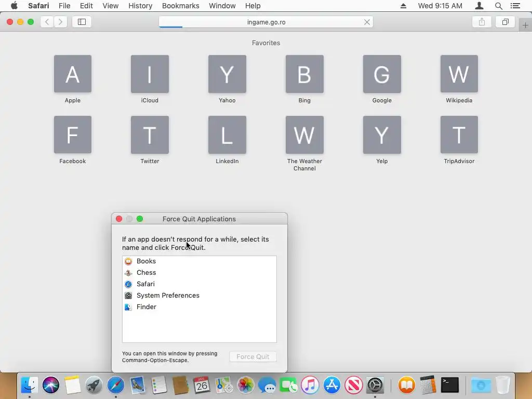Open News from the Dock
The image size is (532, 399).
tap(353, 385)
